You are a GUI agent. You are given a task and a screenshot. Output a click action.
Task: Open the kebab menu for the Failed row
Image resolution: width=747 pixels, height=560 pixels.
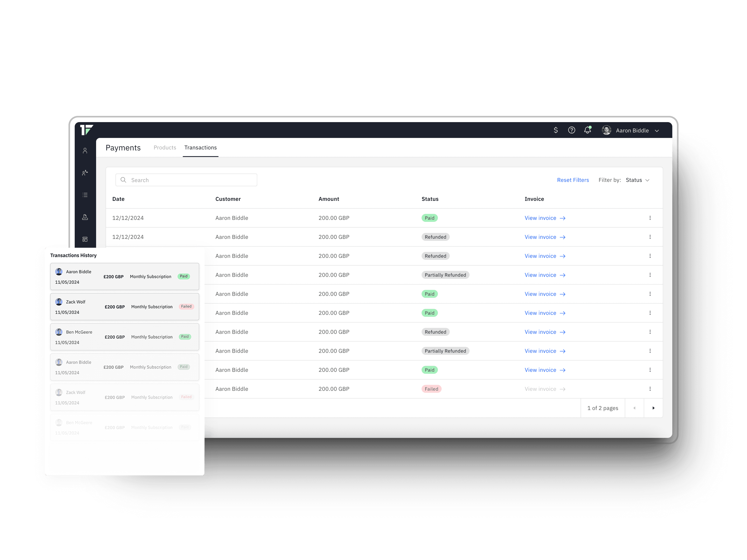coord(650,389)
